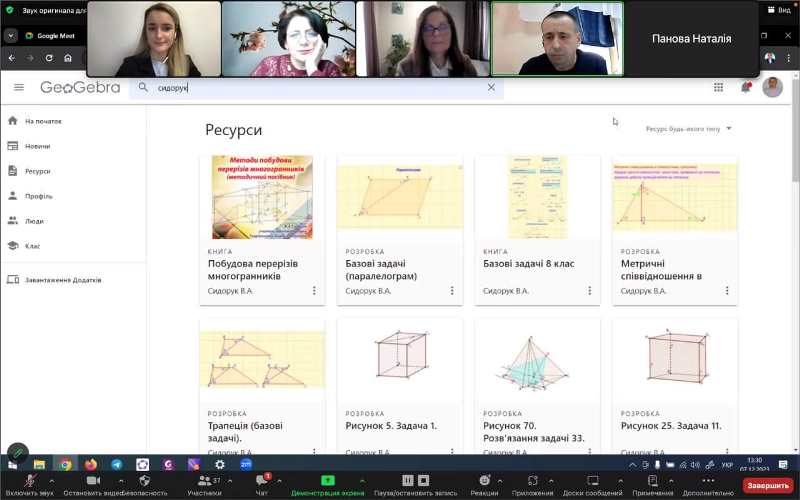Expand audio options arrow next to microphone
800x500 pixels.
[52, 480]
